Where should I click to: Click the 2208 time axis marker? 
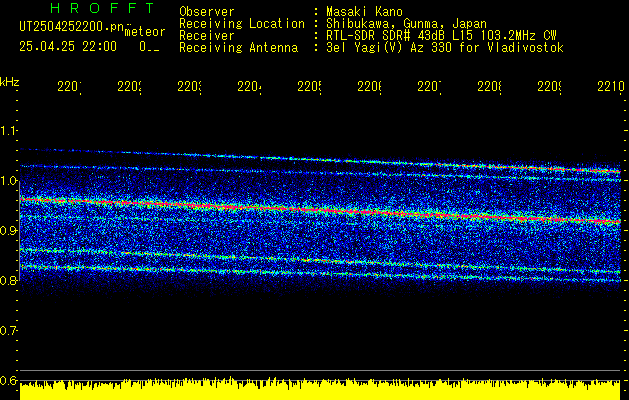[x=489, y=86]
